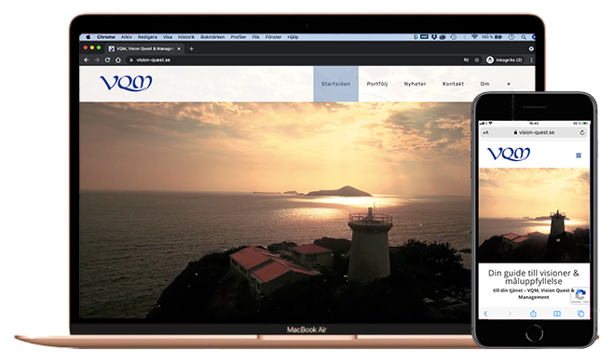Reload the page in Chrome
Viewport: 615px width, 364px height.
click(x=107, y=60)
